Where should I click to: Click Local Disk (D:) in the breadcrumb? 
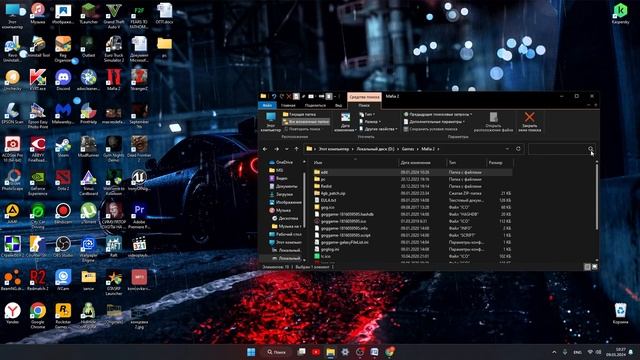click(x=375, y=149)
